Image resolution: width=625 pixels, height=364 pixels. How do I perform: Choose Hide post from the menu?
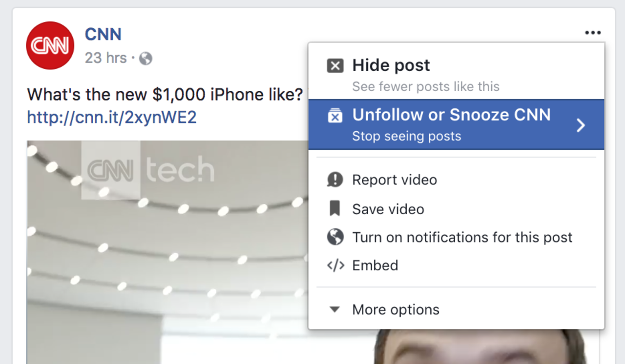click(391, 65)
